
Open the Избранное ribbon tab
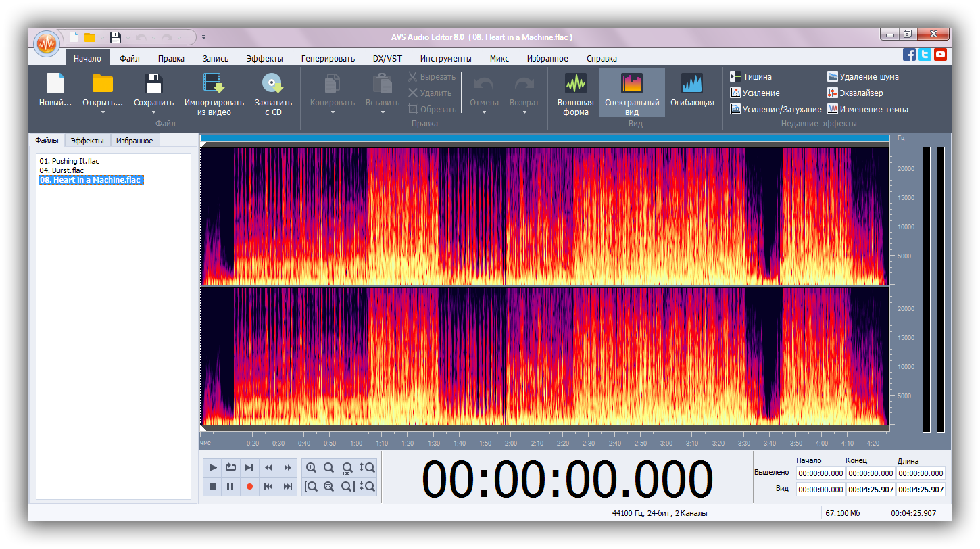point(547,59)
